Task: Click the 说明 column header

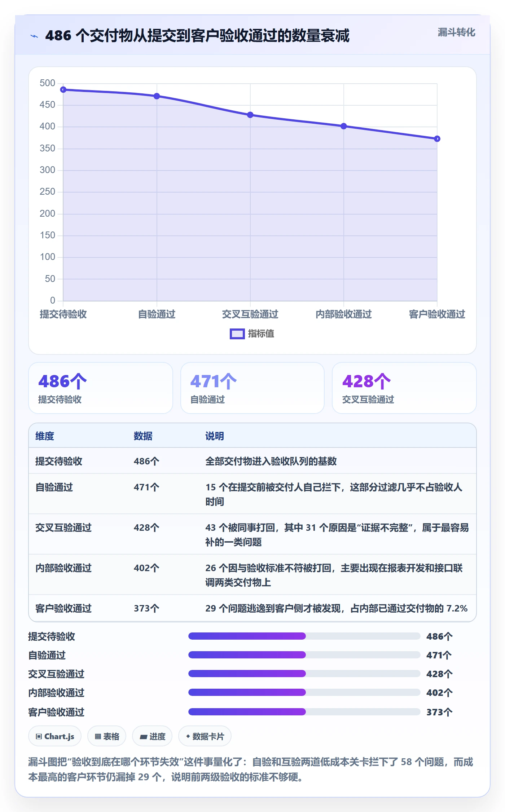Action: tap(215, 436)
